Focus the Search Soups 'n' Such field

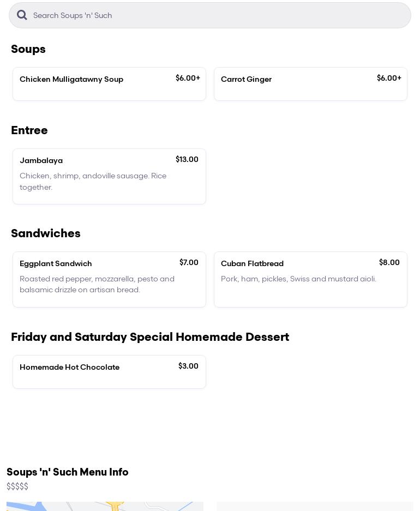(x=218, y=15)
